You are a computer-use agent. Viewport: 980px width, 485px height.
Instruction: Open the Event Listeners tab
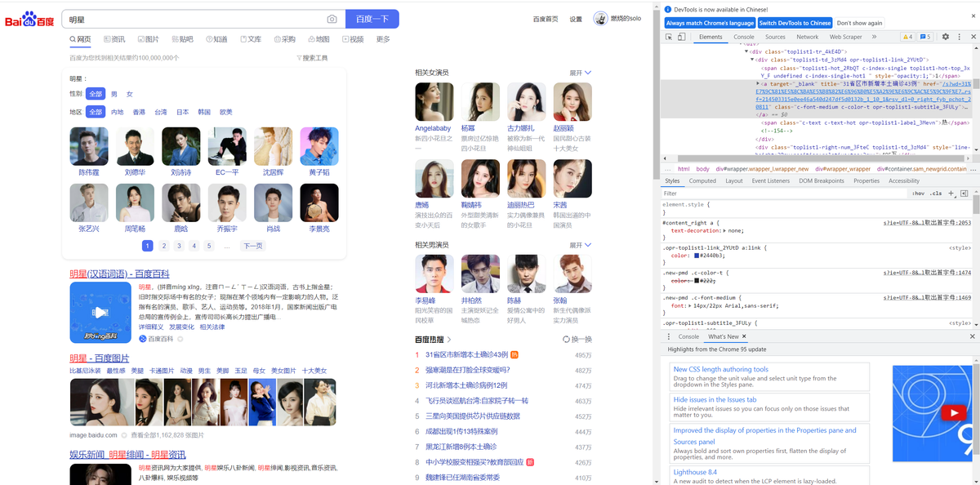[x=771, y=180]
